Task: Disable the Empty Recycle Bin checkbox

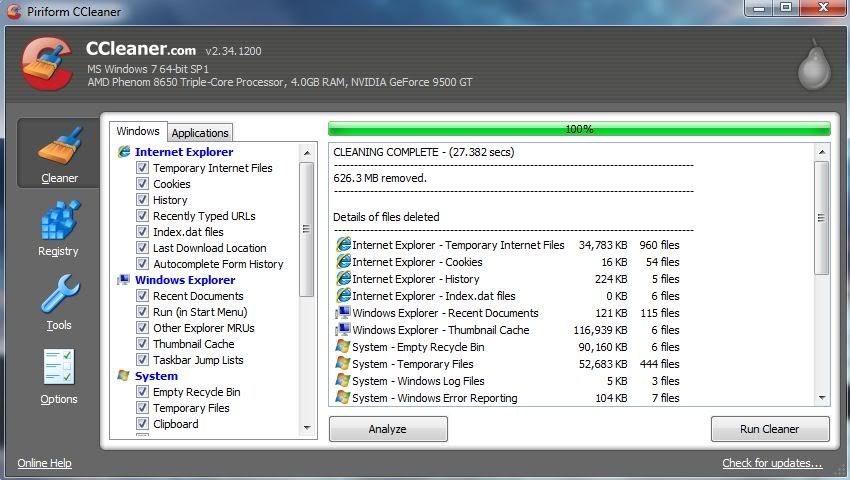Action: tap(142, 392)
